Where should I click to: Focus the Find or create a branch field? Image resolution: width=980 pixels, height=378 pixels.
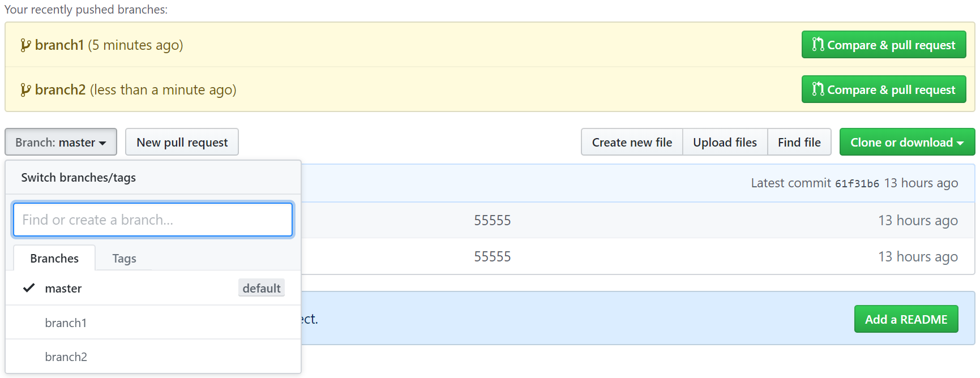153,220
